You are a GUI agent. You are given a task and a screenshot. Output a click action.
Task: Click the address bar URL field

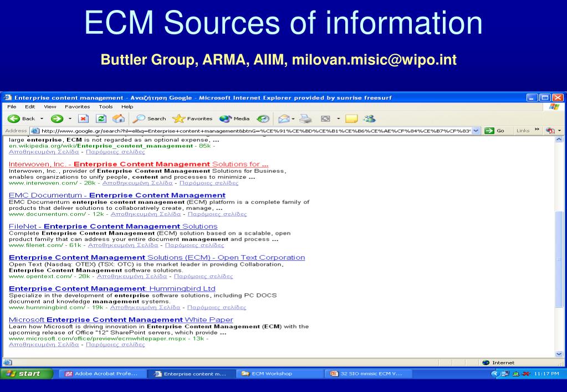pyautogui.click(x=256, y=131)
